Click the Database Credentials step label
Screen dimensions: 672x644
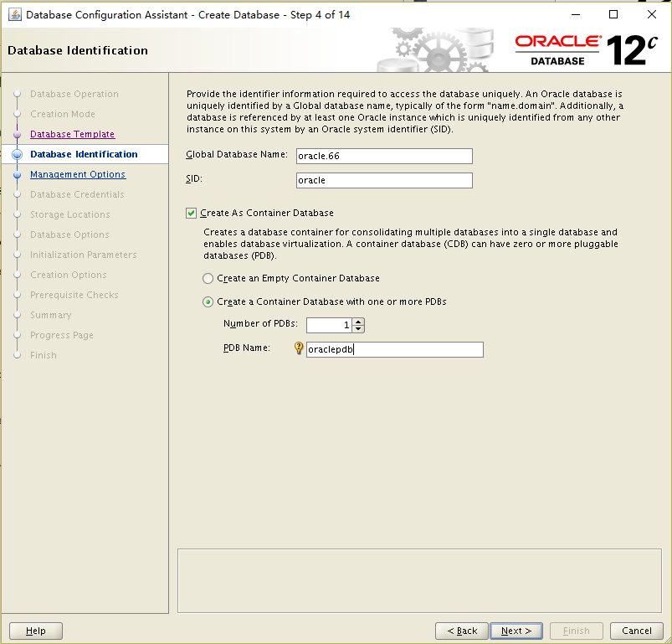tap(77, 194)
